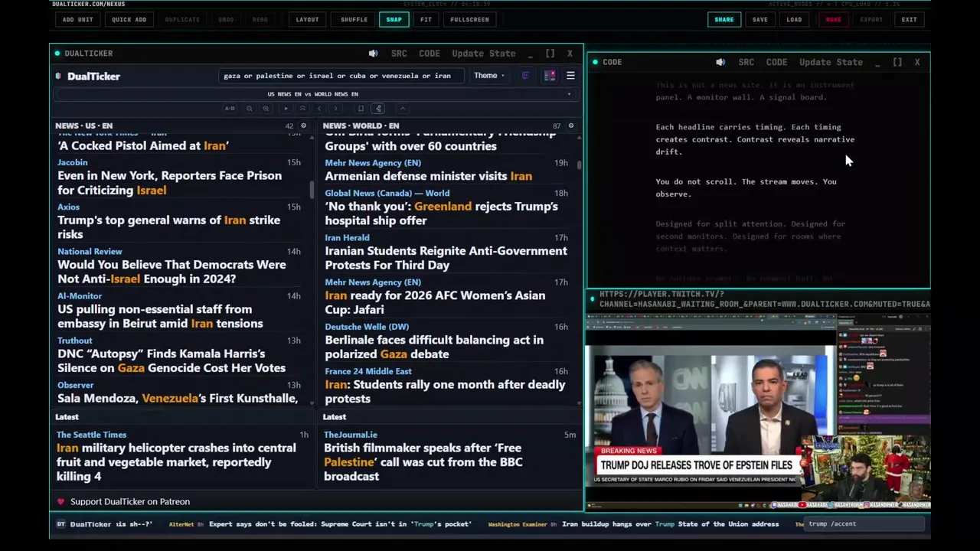Click the play icon in ticker toolbar
The height and width of the screenshot is (551, 980).
(x=286, y=109)
